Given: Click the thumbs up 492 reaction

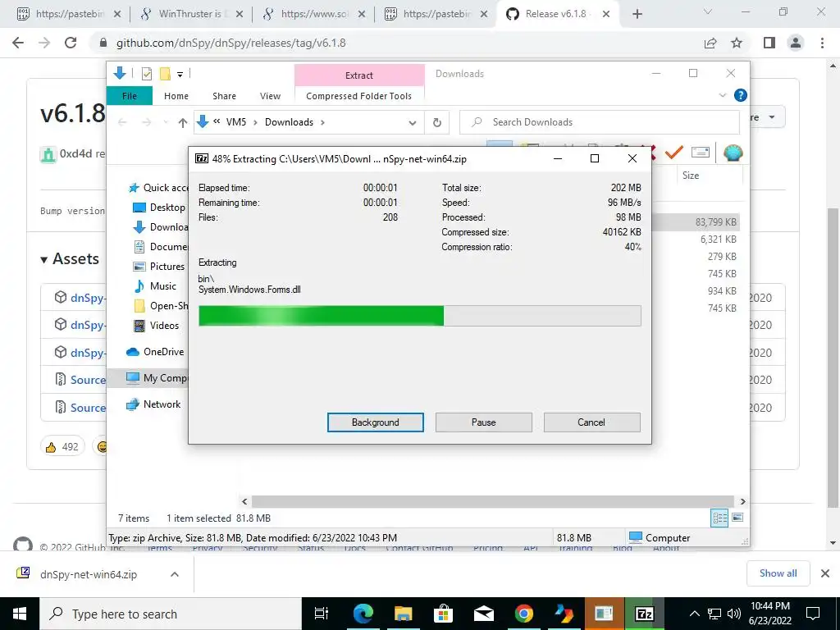Looking at the screenshot, I should 62,447.
